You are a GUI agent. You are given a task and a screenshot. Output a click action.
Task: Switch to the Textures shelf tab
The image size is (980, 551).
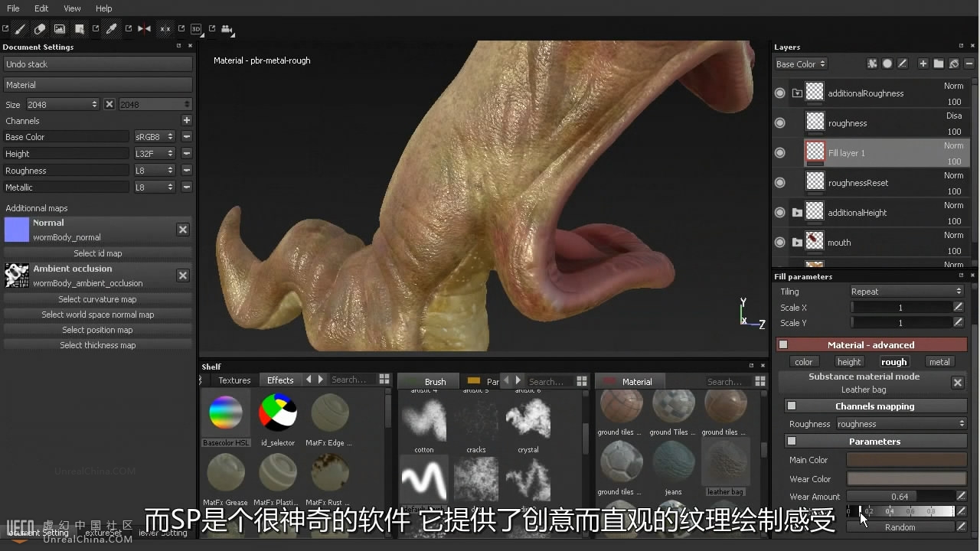234,380
